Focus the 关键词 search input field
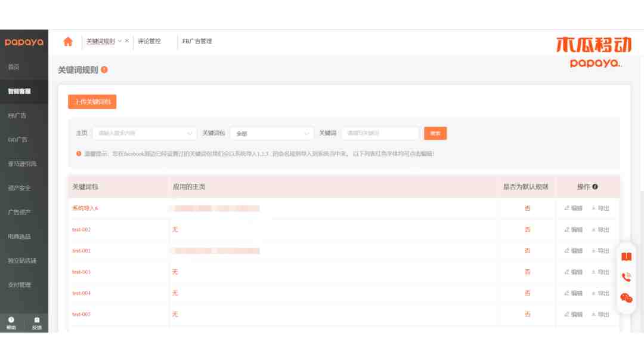This screenshot has width=644, height=363. coord(380,133)
